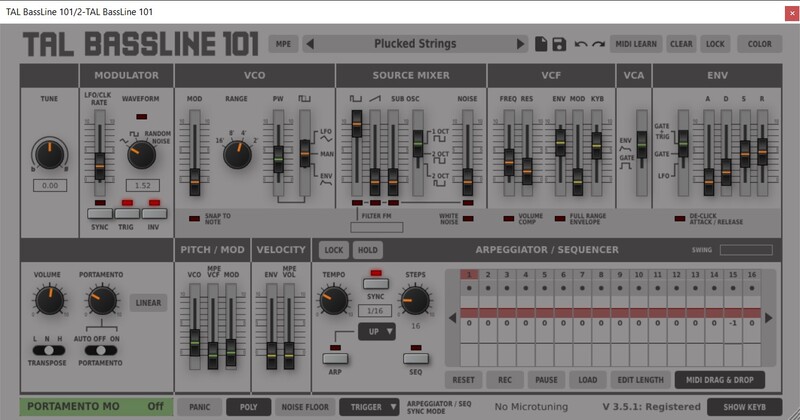Image resolution: width=800 pixels, height=420 pixels.
Task: Click the LINEAR portamento mode button
Action: [148, 303]
